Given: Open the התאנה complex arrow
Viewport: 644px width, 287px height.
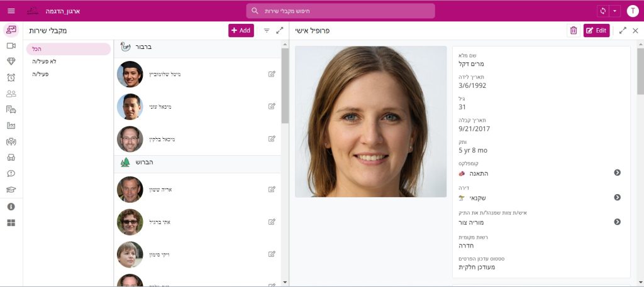Looking at the screenshot, I should (617, 173).
